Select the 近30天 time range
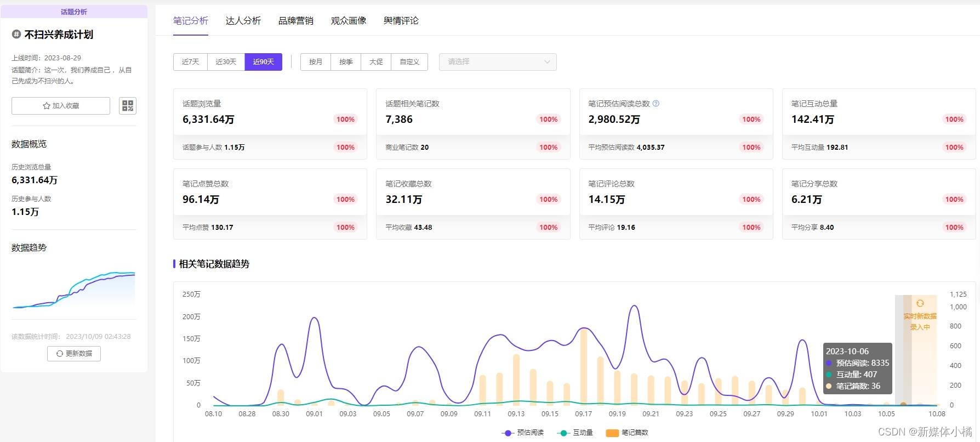This screenshot has height=442, width=980. click(226, 62)
